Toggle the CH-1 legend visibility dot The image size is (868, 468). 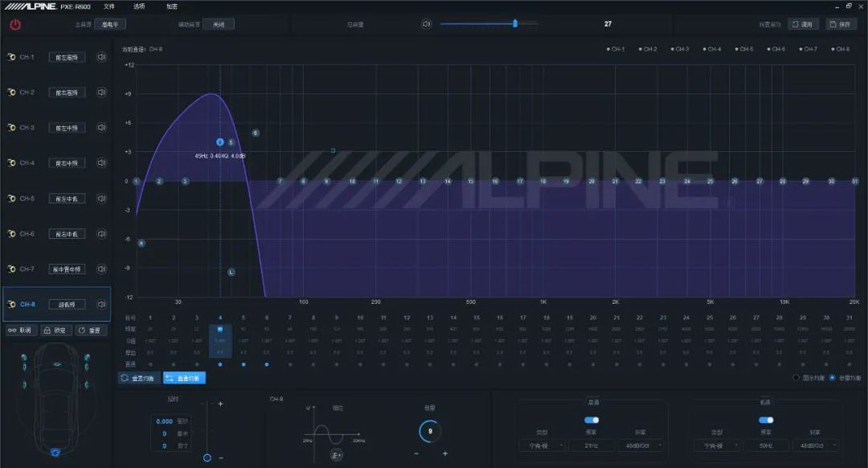pyautogui.click(x=608, y=49)
